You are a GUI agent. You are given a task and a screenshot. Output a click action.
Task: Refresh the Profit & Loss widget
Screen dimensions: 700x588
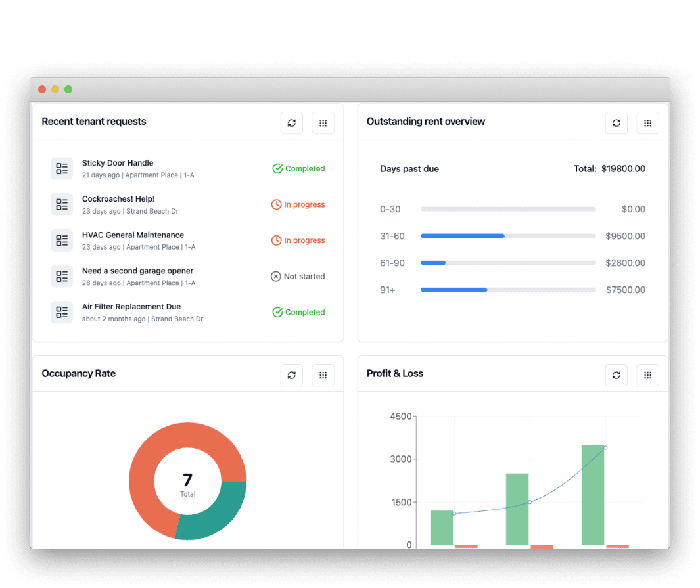[x=616, y=374]
